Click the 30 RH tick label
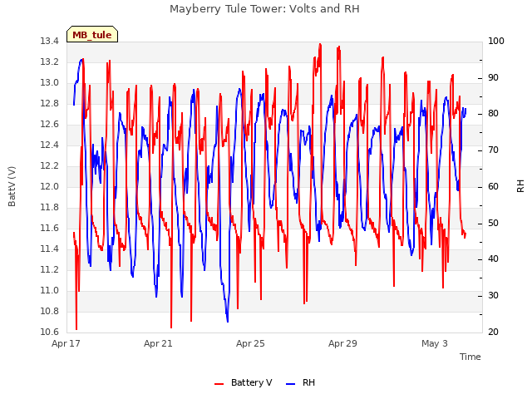 493,296
